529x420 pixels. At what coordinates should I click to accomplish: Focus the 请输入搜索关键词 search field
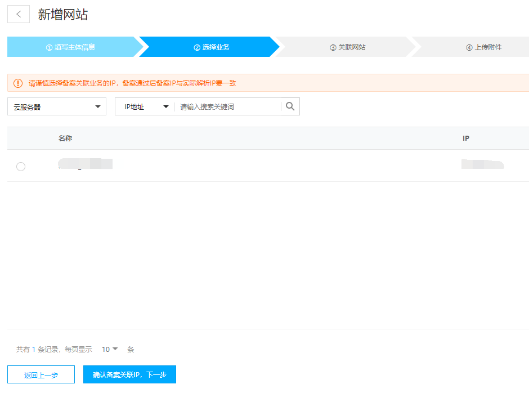[228, 106]
